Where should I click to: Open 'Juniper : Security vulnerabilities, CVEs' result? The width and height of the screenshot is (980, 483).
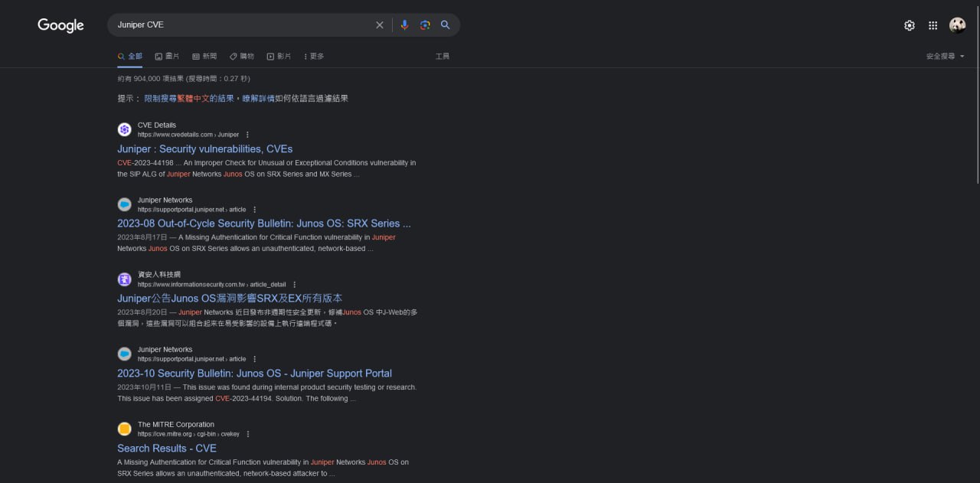pos(204,149)
